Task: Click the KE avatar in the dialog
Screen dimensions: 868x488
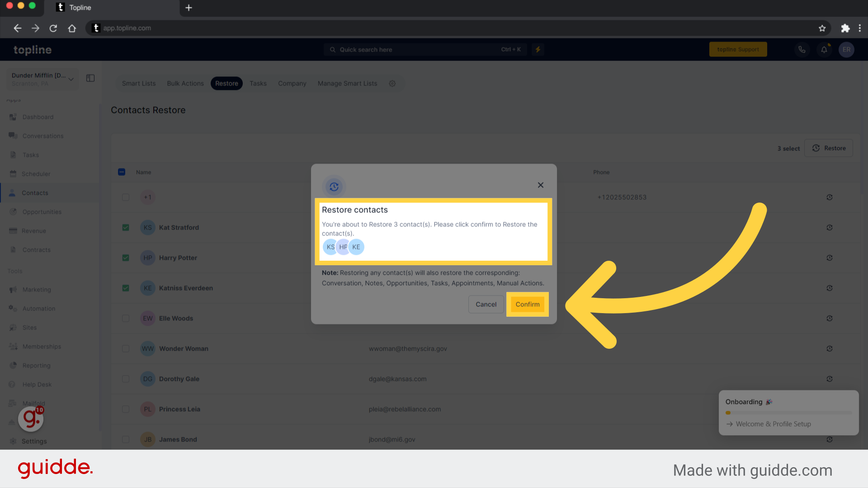Action: 356,247
